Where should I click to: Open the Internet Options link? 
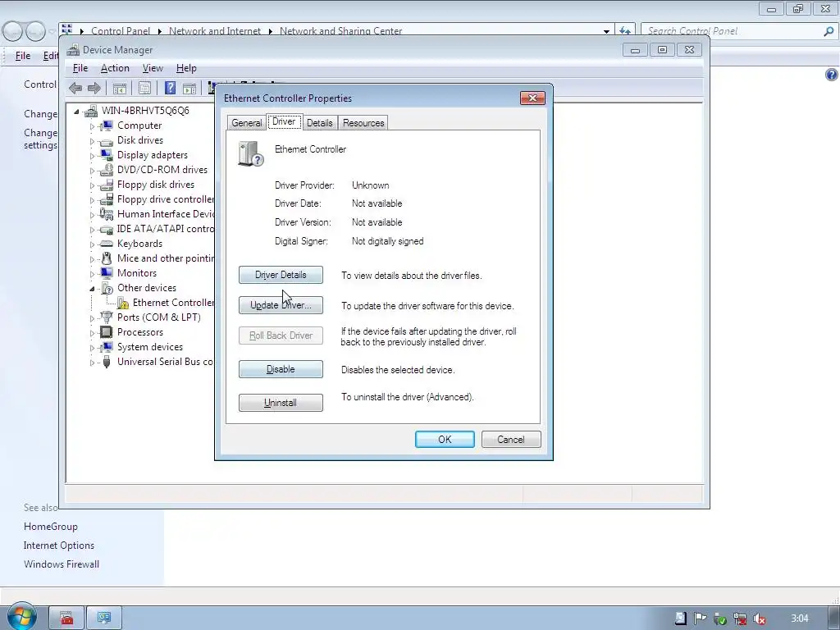click(59, 546)
